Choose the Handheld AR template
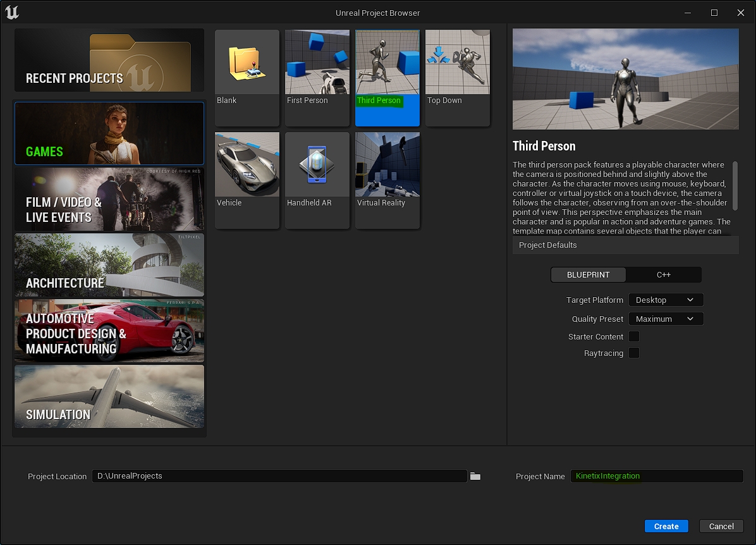The width and height of the screenshot is (756, 545). [x=317, y=180]
